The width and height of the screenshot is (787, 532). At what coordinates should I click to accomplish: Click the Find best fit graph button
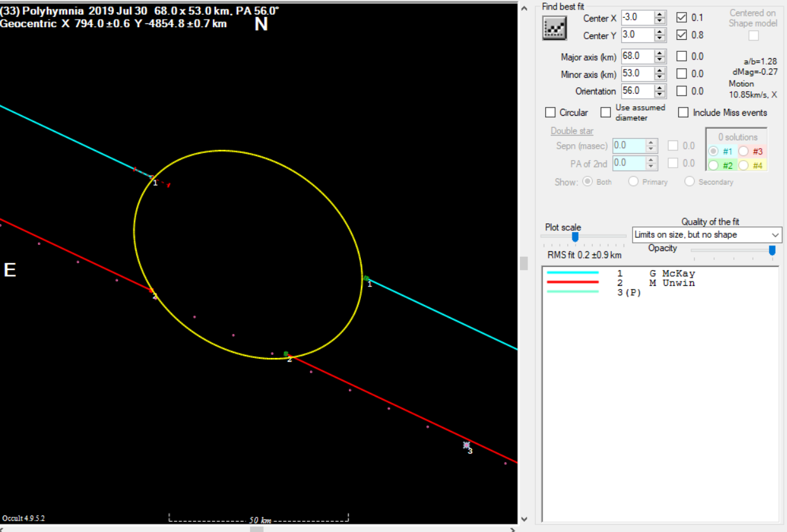[555, 27]
